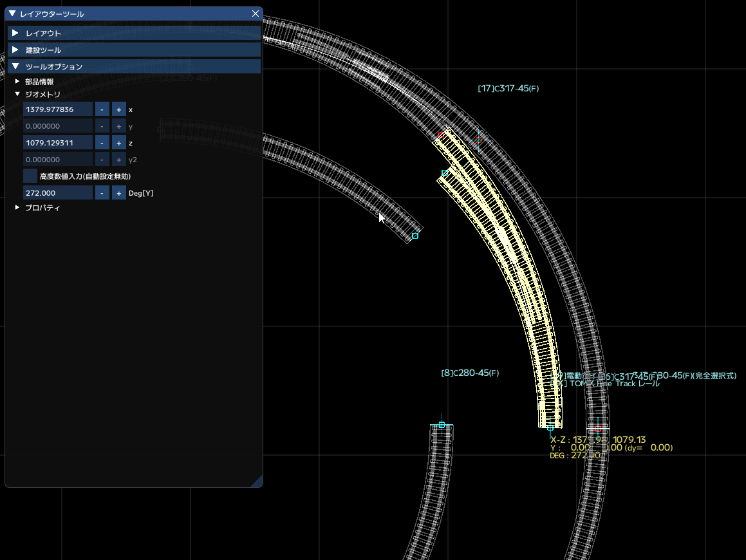The width and height of the screenshot is (746, 560).
Task: Collapse the ジオメトリ tree node
Action: click(x=17, y=94)
